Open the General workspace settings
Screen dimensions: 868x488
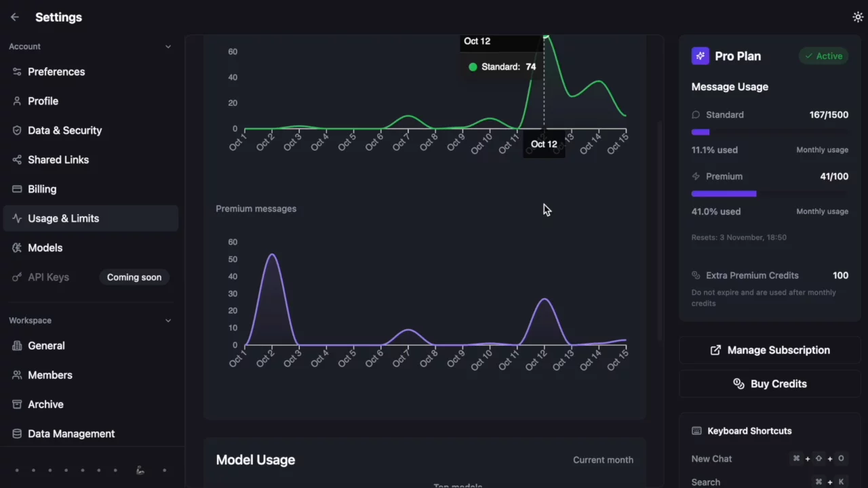point(46,346)
